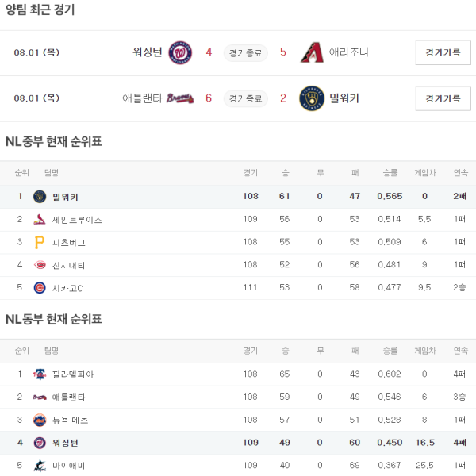Click the New York Mets icon in standings
Image resolution: width=476 pixels, height=476 pixels.
[x=40, y=420]
